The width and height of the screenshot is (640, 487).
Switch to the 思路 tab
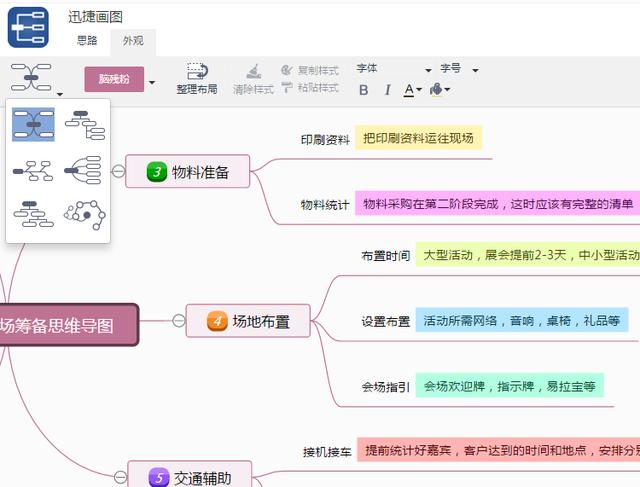[87, 41]
